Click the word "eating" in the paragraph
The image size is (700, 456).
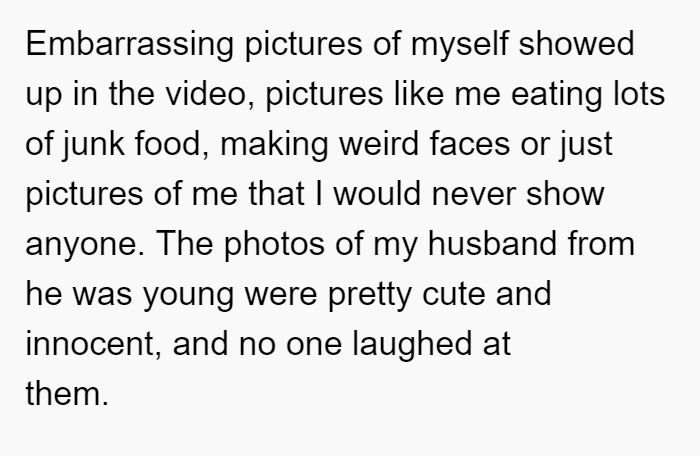(x=557, y=95)
